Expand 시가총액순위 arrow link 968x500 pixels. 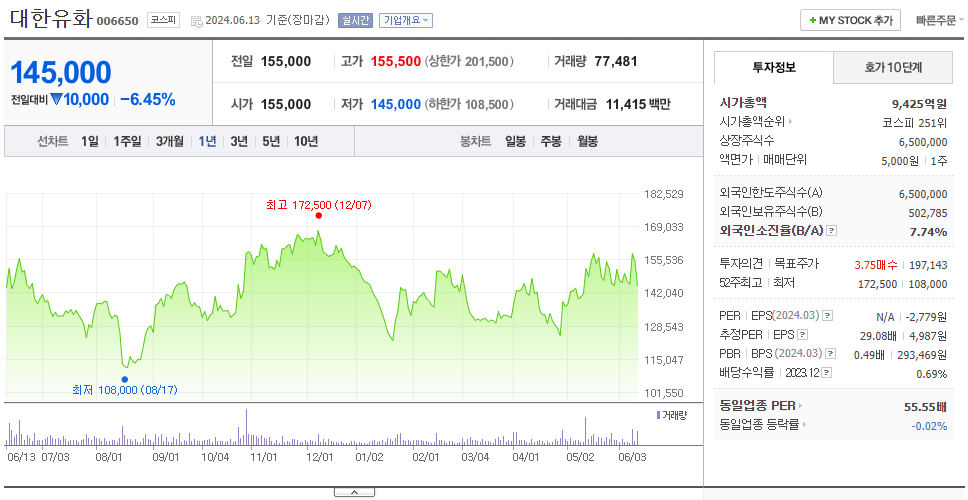756,122
